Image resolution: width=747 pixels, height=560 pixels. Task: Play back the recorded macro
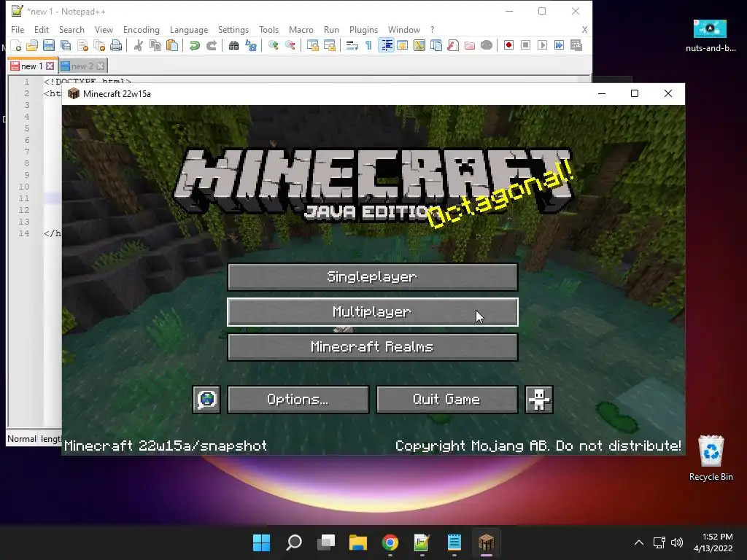tap(542, 45)
